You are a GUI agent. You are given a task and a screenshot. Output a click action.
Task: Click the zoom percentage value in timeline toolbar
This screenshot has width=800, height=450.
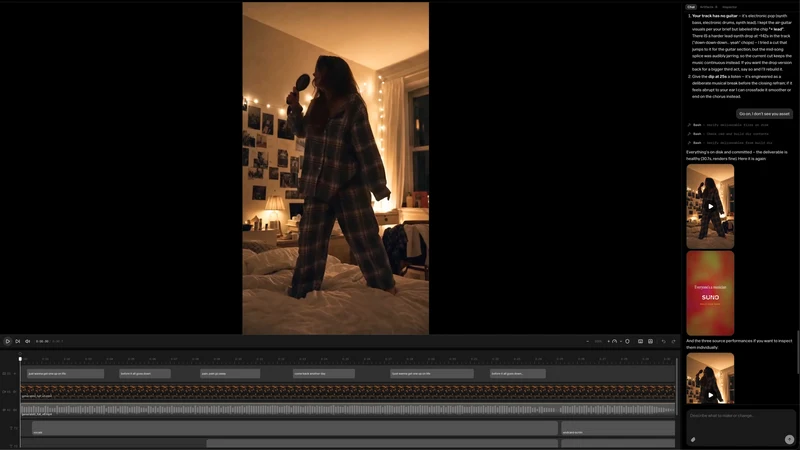598,341
